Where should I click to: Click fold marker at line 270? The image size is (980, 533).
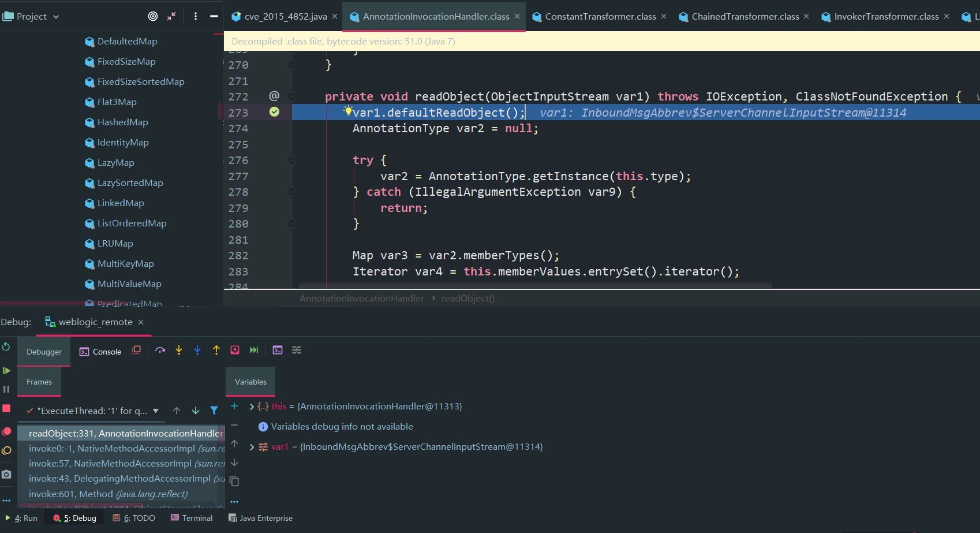[x=292, y=65]
